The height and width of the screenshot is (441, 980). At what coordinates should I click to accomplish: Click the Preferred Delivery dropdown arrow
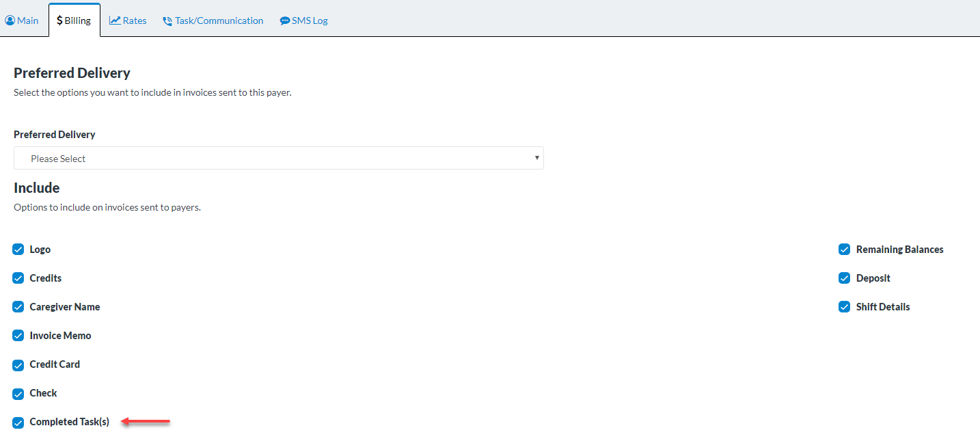537,158
